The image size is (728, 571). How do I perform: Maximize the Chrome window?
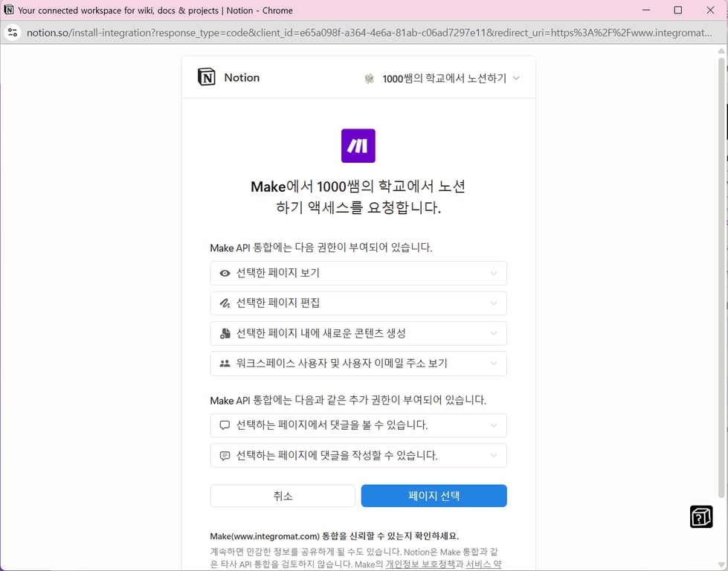pos(678,10)
